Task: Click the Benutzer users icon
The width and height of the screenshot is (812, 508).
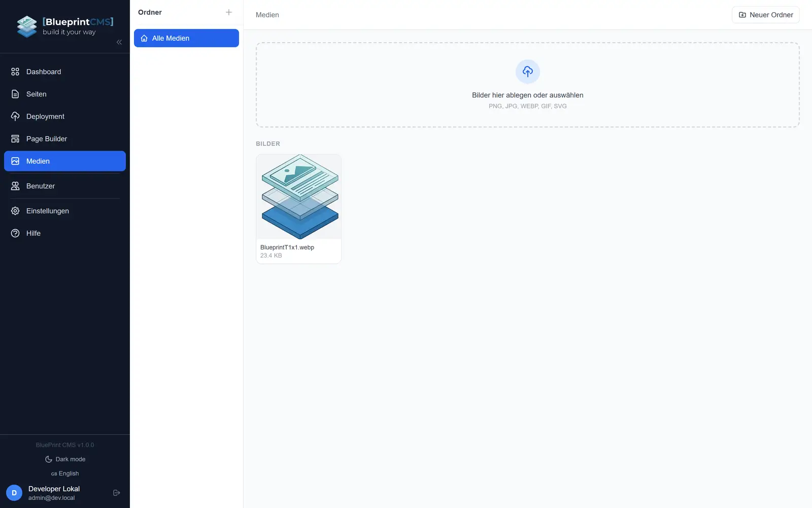Action: point(15,186)
